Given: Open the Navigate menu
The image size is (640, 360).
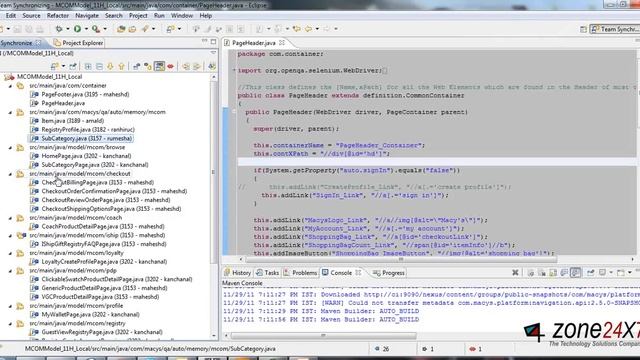Looking at the screenshot, I should 87,16.
